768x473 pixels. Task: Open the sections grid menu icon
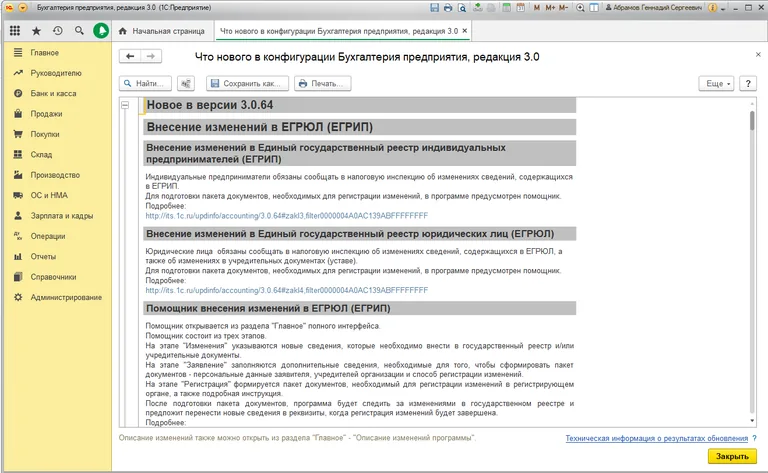14,31
